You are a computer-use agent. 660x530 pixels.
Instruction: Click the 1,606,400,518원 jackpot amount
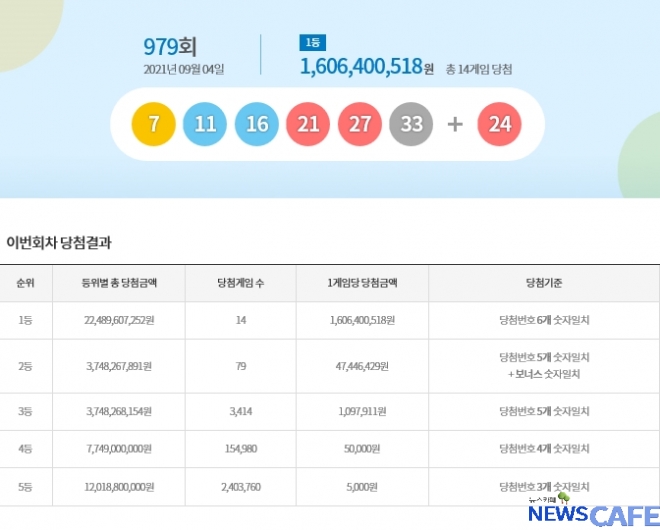pyautogui.click(x=366, y=68)
